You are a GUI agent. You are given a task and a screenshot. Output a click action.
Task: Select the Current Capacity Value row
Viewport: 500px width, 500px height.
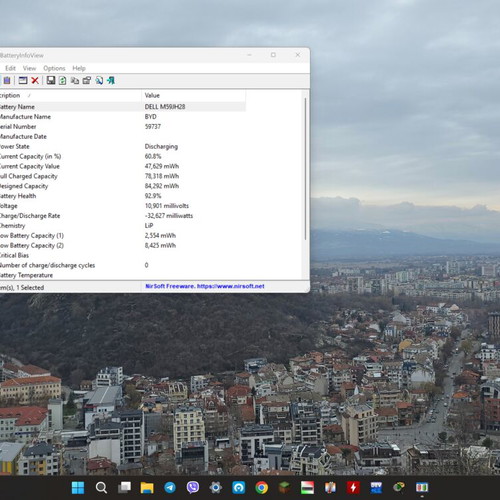[123, 166]
